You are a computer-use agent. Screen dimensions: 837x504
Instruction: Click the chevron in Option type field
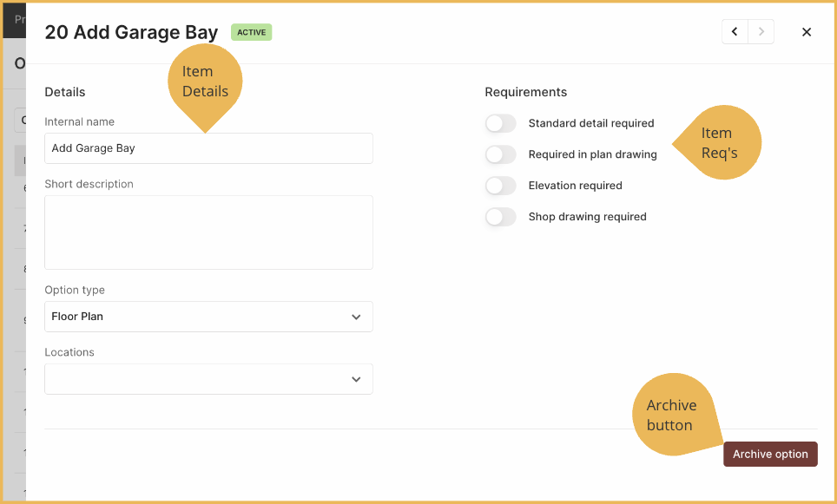click(x=356, y=317)
